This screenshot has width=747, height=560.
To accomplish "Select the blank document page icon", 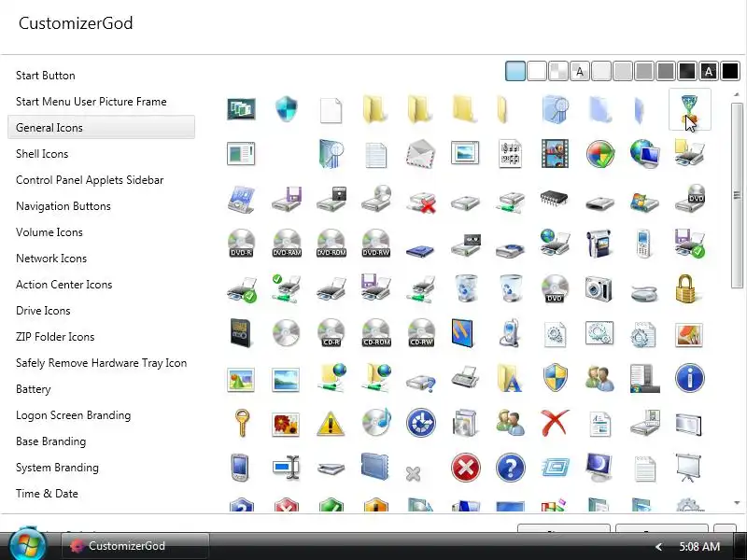I will coord(331,110).
